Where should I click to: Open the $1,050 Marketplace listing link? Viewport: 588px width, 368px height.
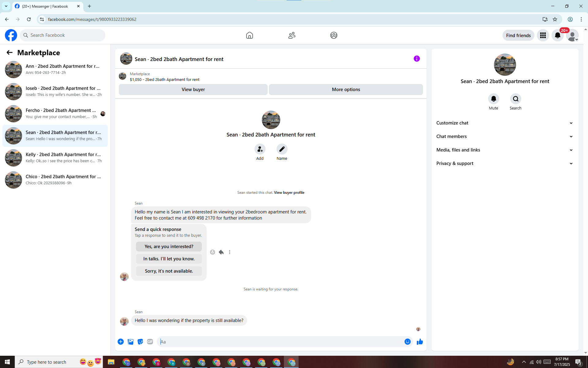pos(164,80)
